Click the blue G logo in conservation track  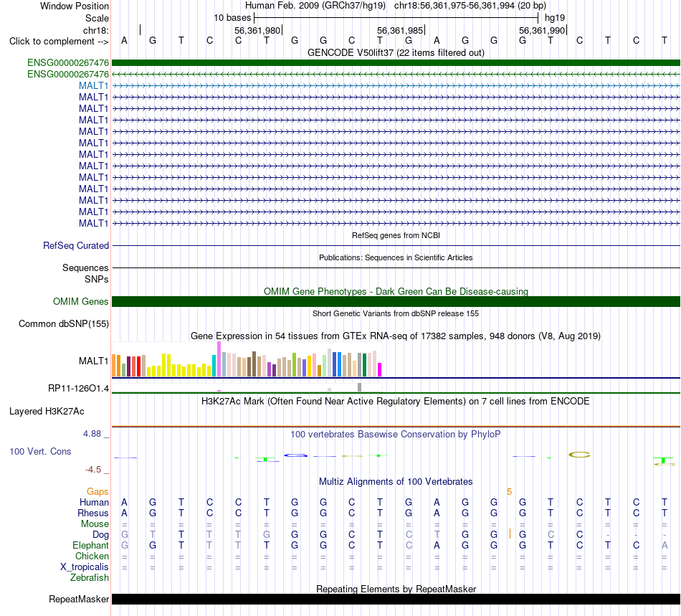click(x=296, y=455)
